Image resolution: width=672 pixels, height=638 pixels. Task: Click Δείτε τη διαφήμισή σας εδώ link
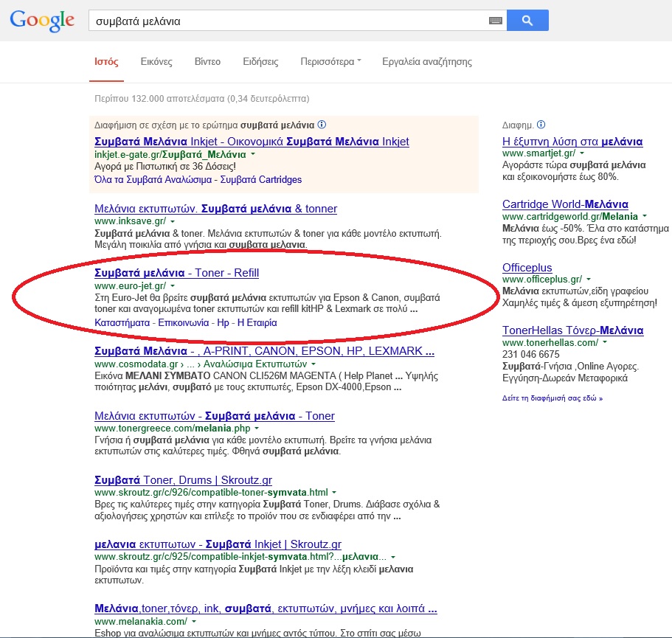[x=553, y=398]
